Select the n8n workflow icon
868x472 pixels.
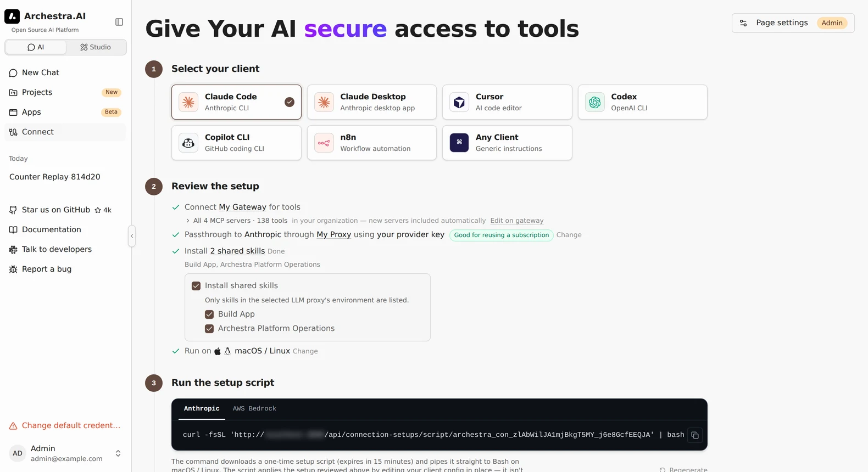(324, 143)
